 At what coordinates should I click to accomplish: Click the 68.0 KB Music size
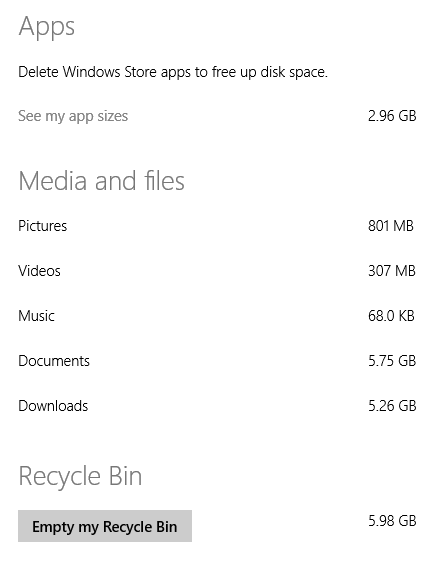click(391, 316)
